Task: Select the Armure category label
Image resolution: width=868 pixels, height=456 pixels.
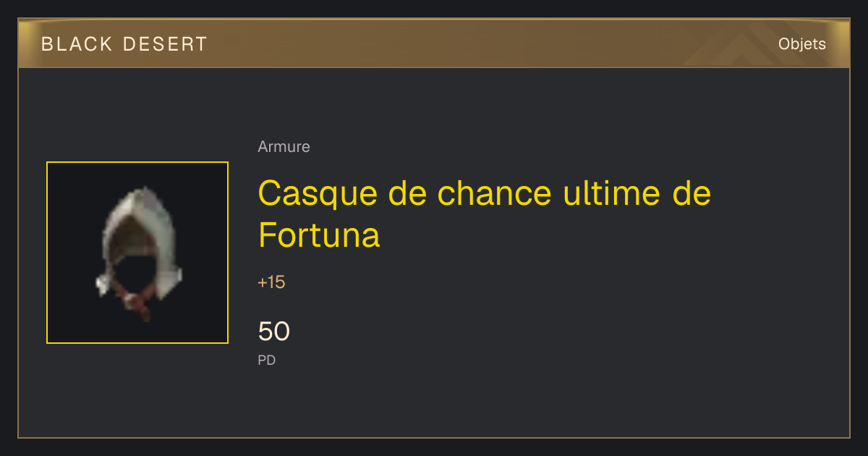Action: pos(284,147)
